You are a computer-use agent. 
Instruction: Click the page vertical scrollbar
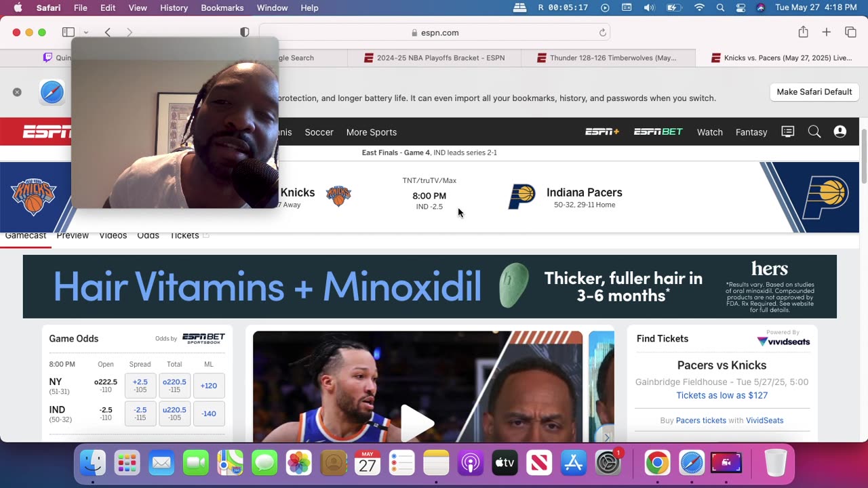pos(863,155)
